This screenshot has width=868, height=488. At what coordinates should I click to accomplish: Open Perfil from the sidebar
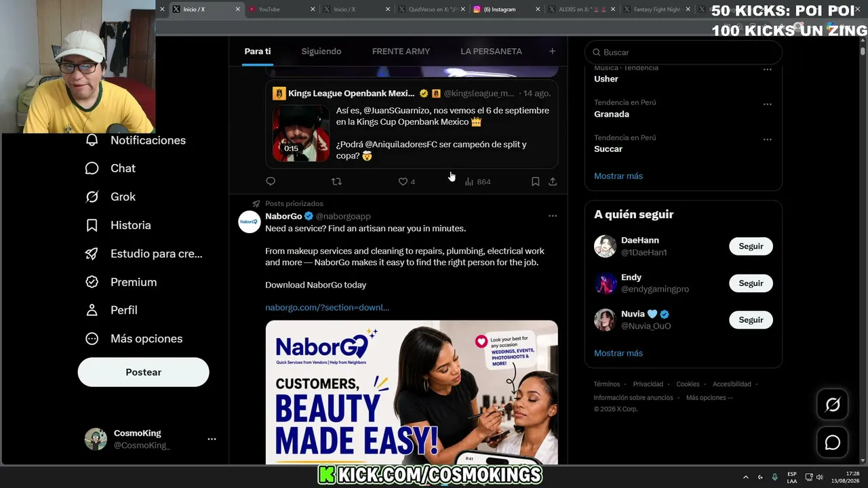[x=111, y=310]
